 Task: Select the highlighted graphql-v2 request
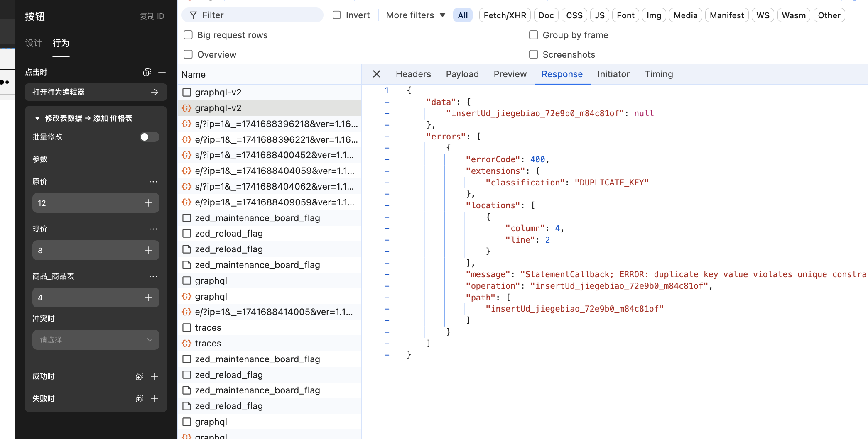270,108
